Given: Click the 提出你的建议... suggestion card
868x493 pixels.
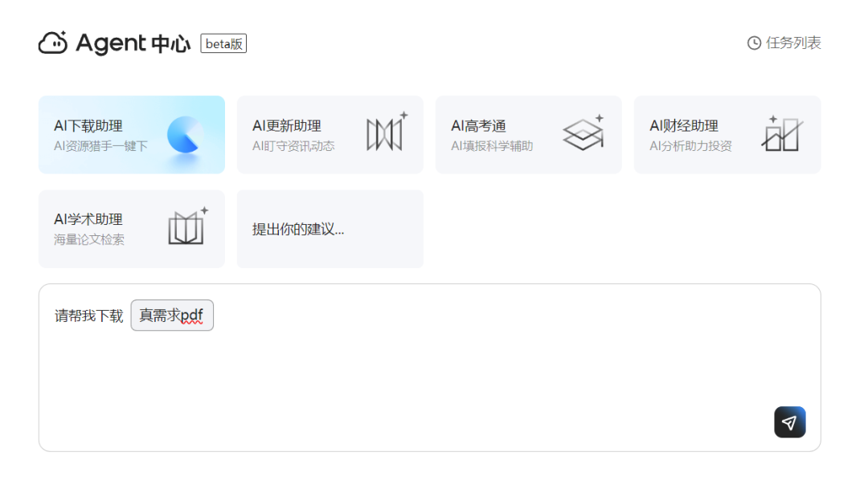Looking at the screenshot, I should [330, 229].
